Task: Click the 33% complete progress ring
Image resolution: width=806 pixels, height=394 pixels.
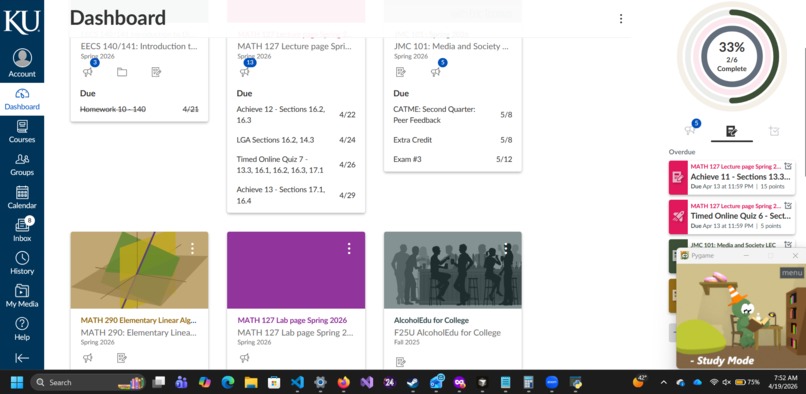Action: pos(731,57)
